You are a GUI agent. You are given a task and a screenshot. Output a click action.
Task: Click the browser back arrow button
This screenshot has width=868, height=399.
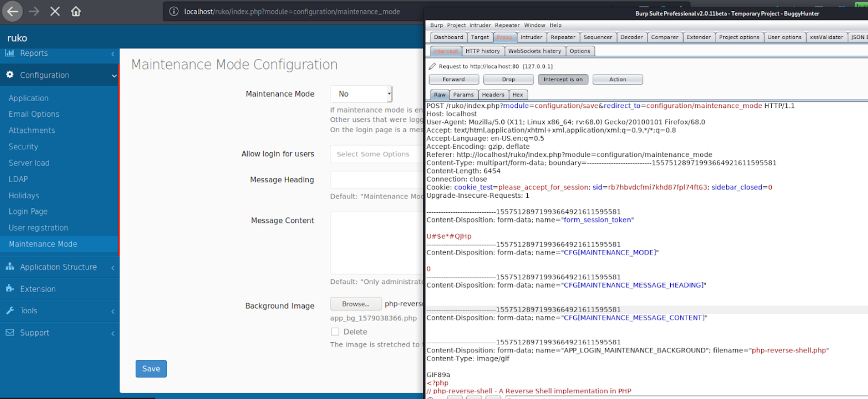pyautogui.click(x=12, y=11)
